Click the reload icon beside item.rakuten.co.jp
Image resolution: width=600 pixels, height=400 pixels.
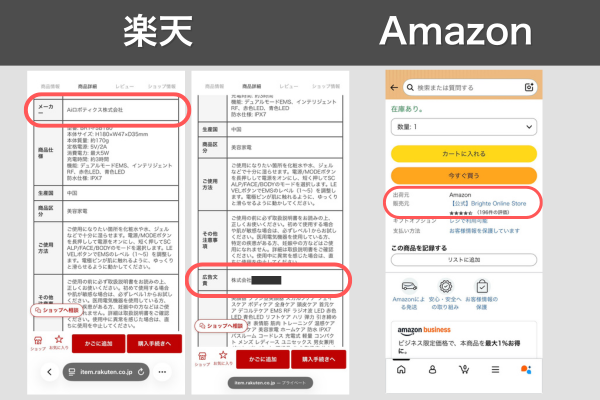[x=141, y=372]
